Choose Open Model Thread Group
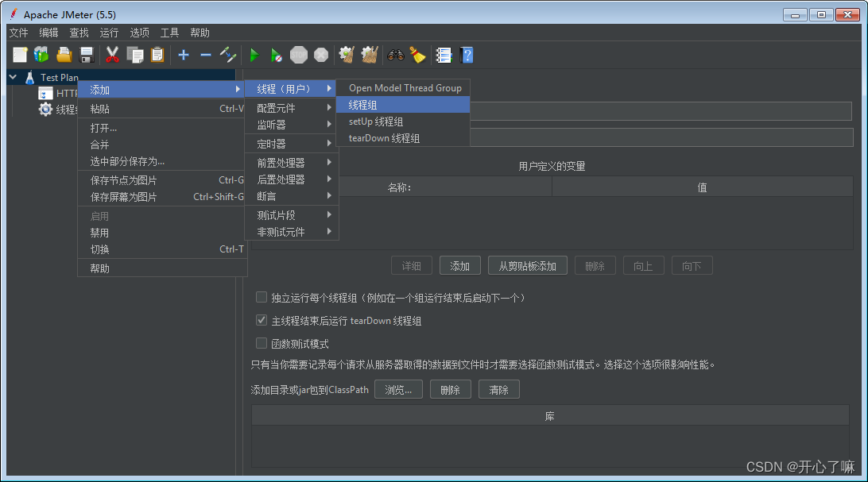 403,88
